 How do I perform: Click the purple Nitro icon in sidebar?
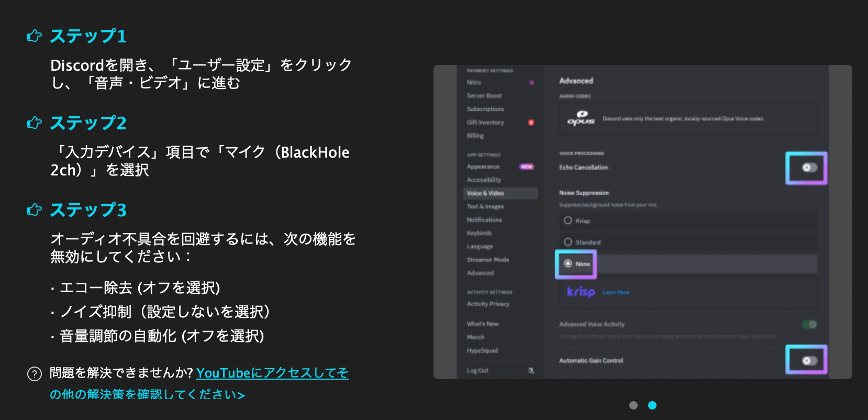531,82
